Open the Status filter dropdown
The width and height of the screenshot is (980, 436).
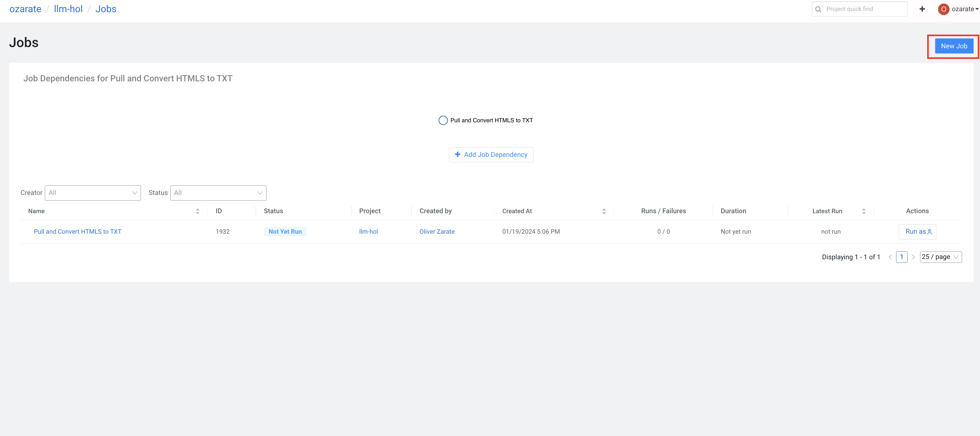coord(218,193)
